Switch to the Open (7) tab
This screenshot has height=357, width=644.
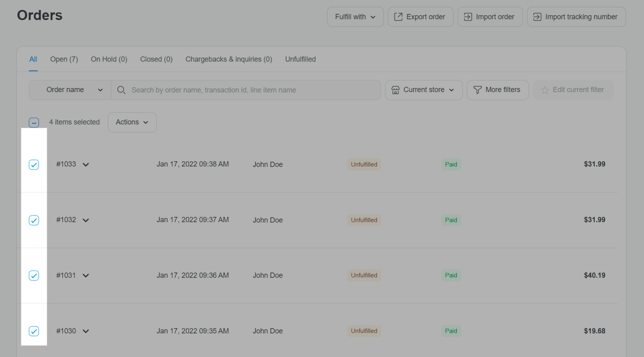point(64,59)
